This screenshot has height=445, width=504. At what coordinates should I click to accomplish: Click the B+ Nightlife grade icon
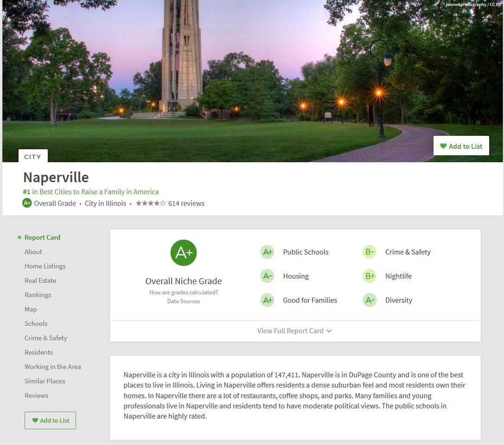pyautogui.click(x=370, y=276)
